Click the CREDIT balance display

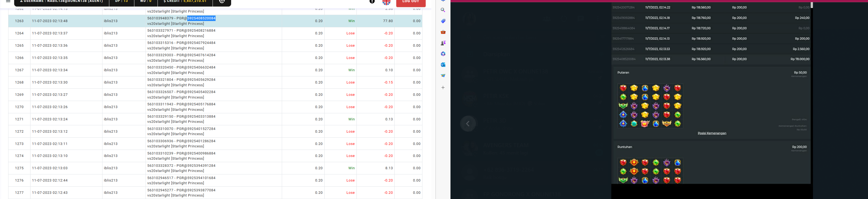pos(185,1)
